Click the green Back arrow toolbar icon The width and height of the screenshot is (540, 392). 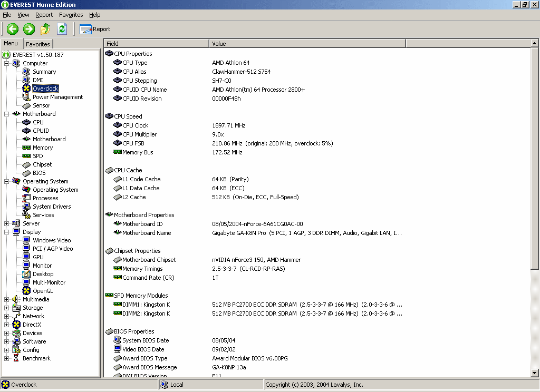pyautogui.click(x=13, y=29)
